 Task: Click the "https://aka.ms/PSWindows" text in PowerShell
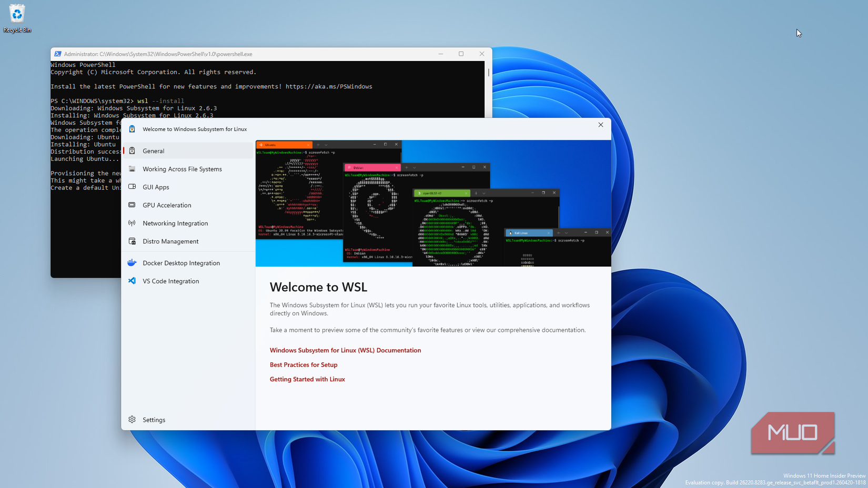coord(329,87)
